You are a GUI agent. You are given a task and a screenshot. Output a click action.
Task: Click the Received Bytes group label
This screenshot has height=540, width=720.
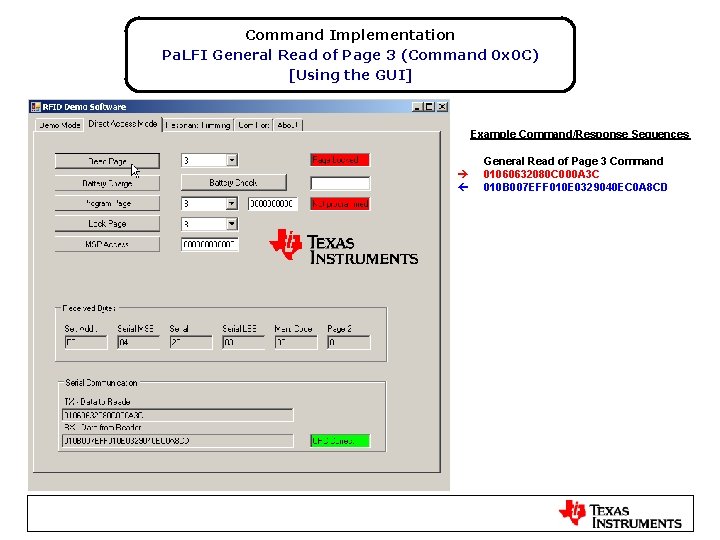click(89, 308)
